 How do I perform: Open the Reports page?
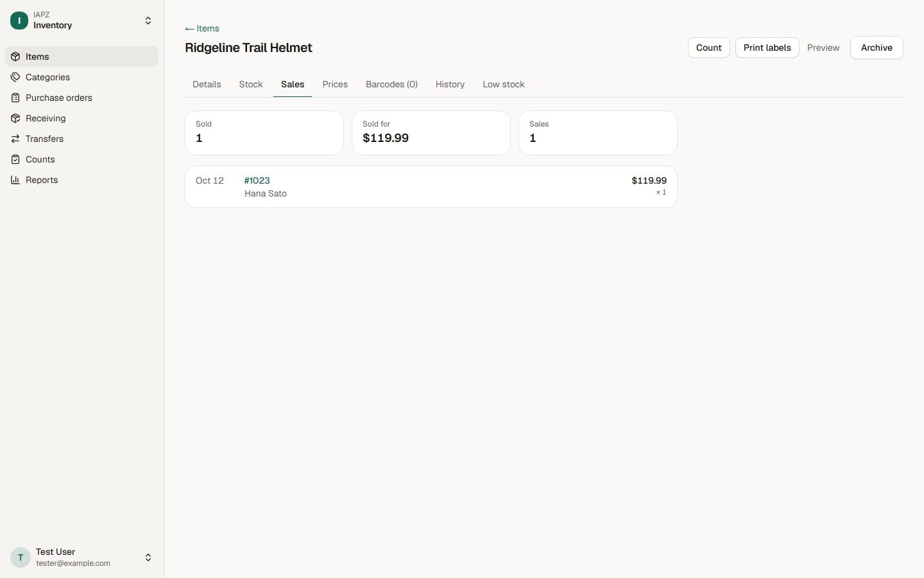(81, 180)
